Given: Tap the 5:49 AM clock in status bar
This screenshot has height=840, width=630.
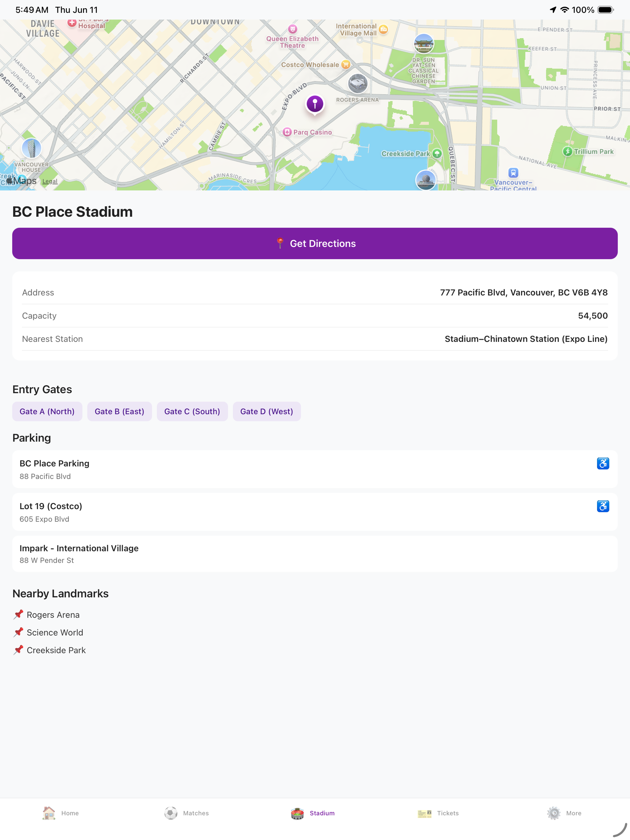Looking at the screenshot, I should point(32,10).
